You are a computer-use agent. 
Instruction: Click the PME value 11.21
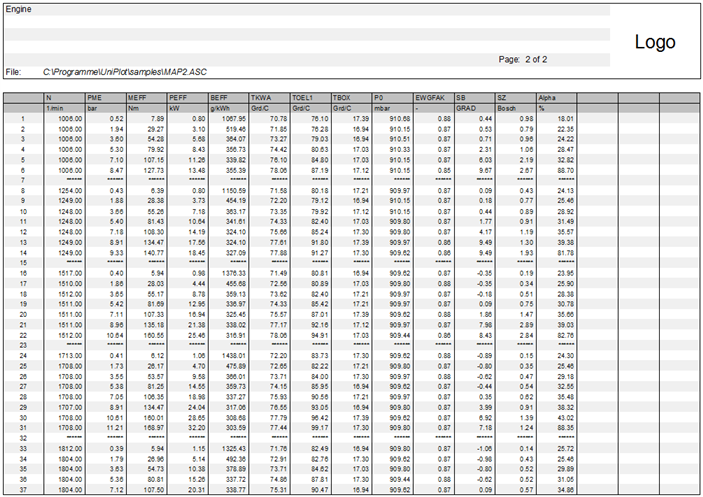(x=115, y=428)
